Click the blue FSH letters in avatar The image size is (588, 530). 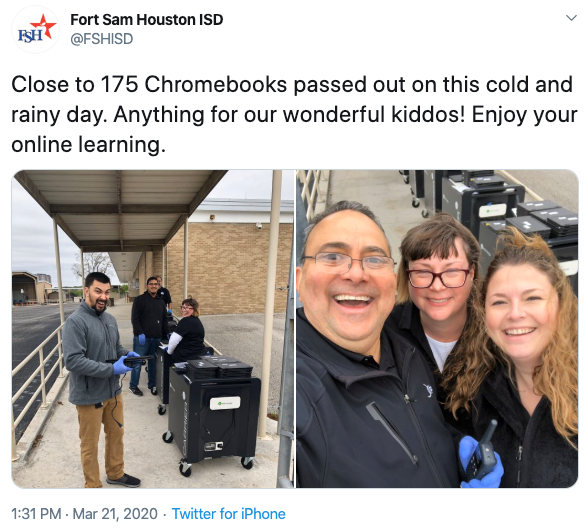[x=30, y=36]
